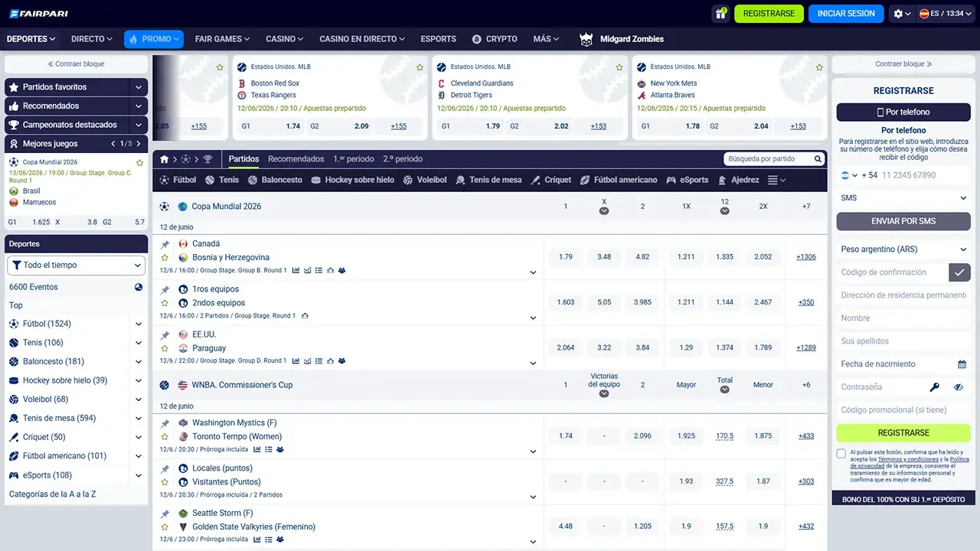
Task: Expand Recomendados section
Action: (139, 106)
